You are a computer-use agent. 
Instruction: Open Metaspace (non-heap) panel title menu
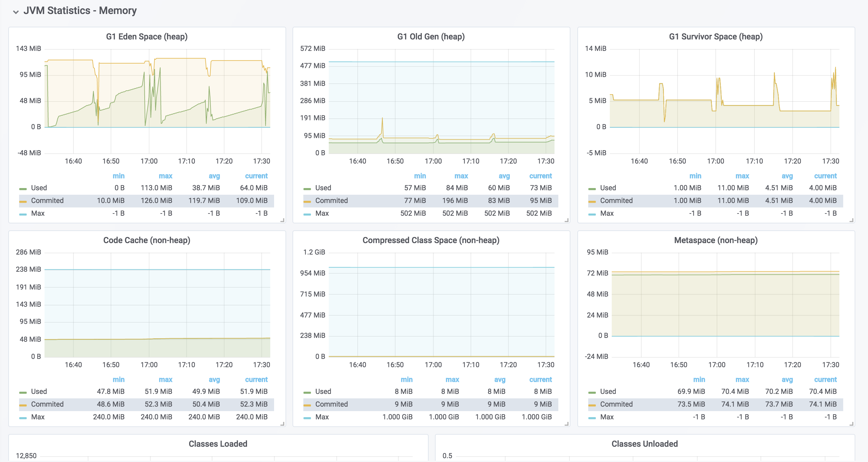click(x=716, y=240)
